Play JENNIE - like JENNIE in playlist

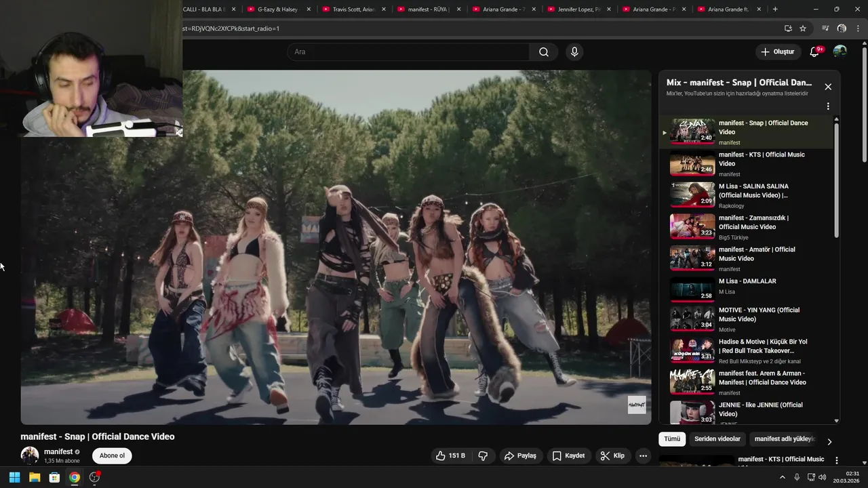[746, 413]
